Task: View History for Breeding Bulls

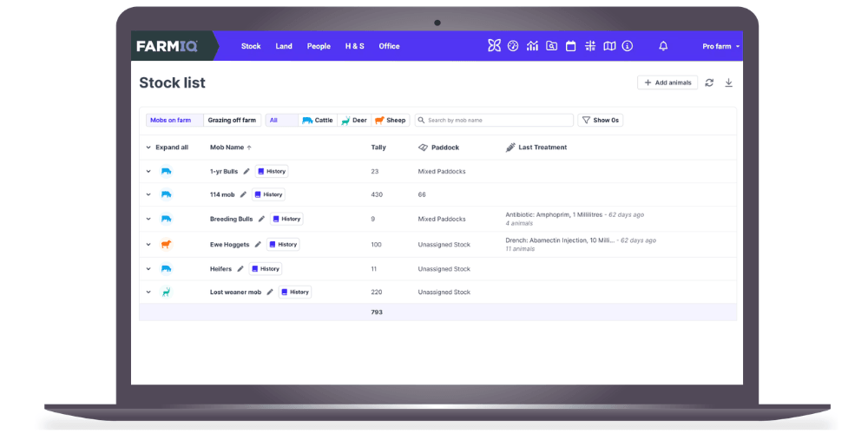Action: 286,220
